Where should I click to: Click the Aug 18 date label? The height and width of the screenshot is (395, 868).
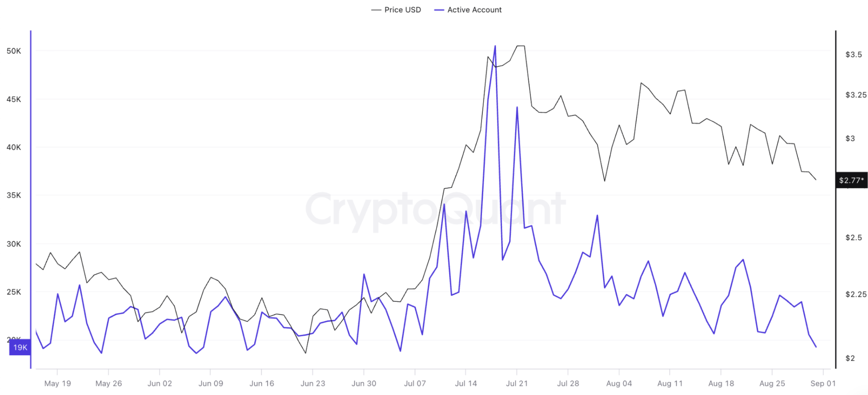[721, 383]
